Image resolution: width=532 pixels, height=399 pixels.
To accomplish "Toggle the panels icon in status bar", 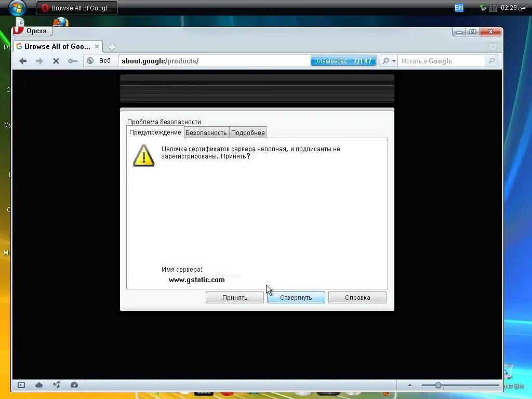I will coord(21,385).
